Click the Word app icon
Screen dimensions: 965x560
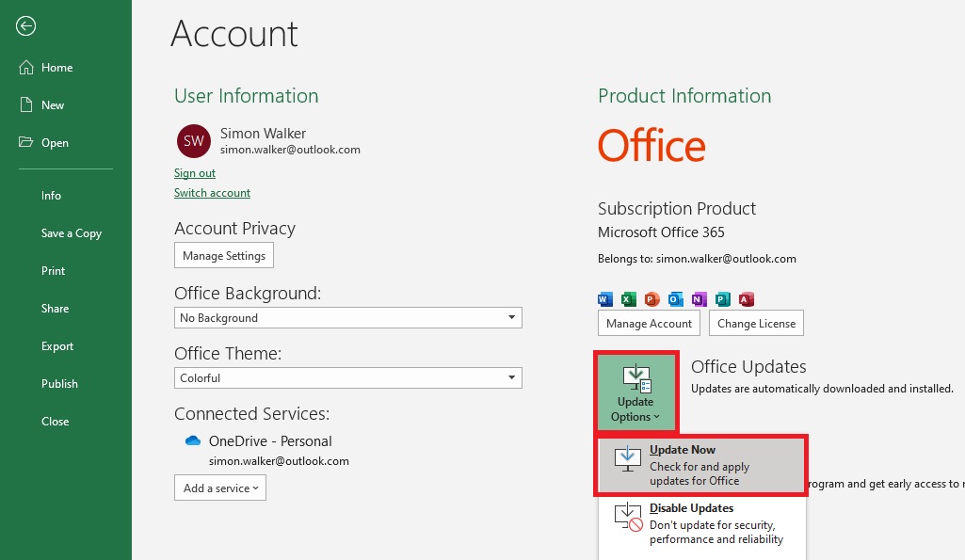coord(605,299)
